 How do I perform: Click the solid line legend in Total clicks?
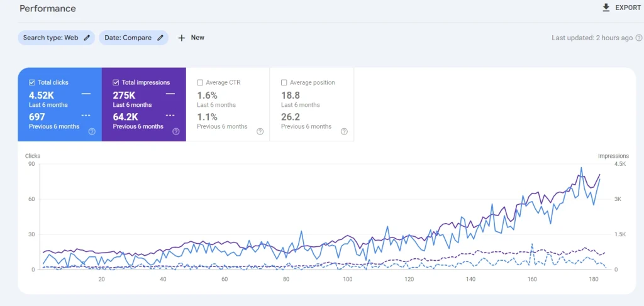point(86,94)
